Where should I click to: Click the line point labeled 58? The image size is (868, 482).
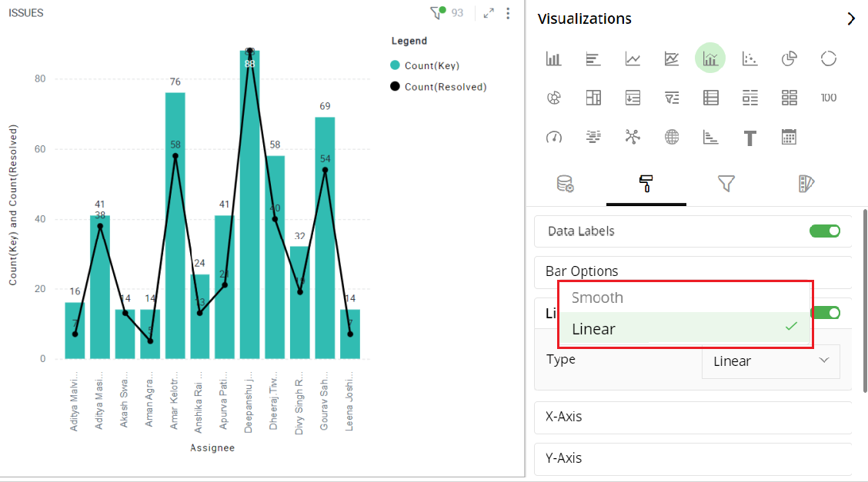[175, 156]
